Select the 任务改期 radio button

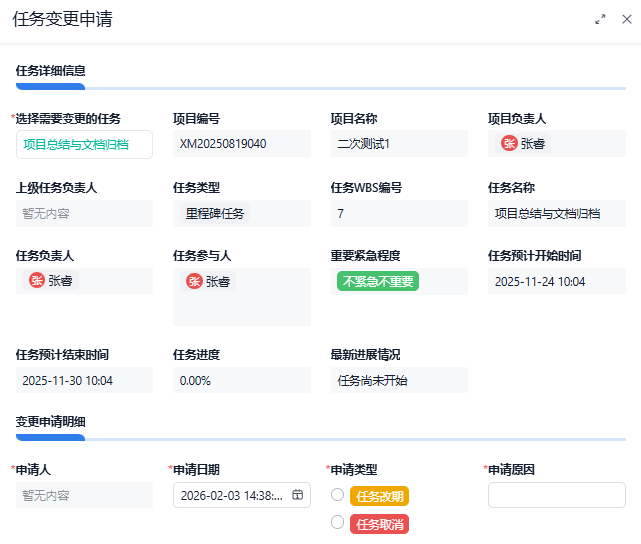point(337,495)
